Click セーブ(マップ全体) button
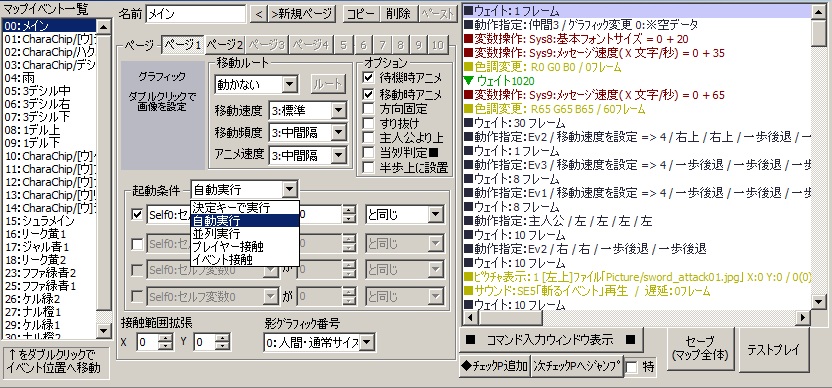The width and height of the screenshot is (832, 388). 700,349
